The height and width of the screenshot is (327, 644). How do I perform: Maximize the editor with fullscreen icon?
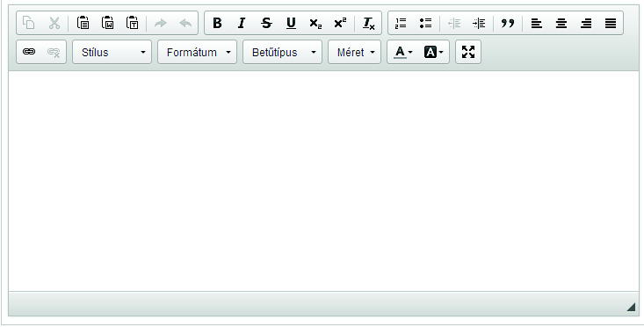(468, 52)
